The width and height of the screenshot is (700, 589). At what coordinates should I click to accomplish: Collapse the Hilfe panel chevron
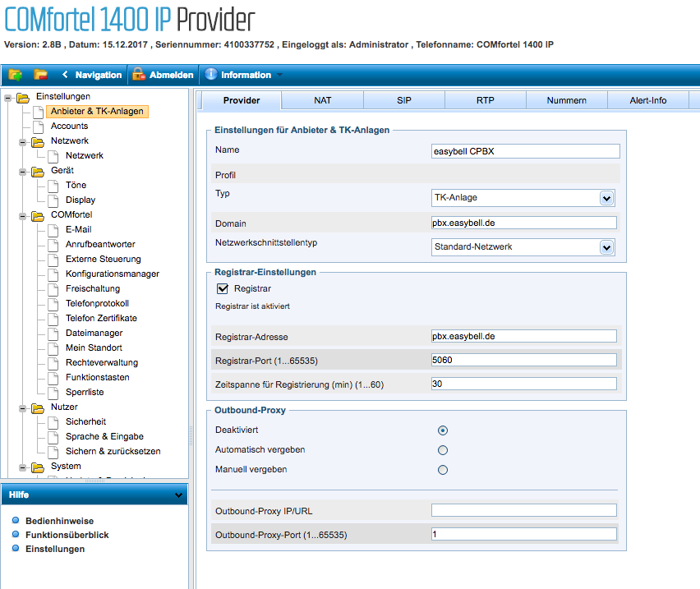click(x=178, y=495)
